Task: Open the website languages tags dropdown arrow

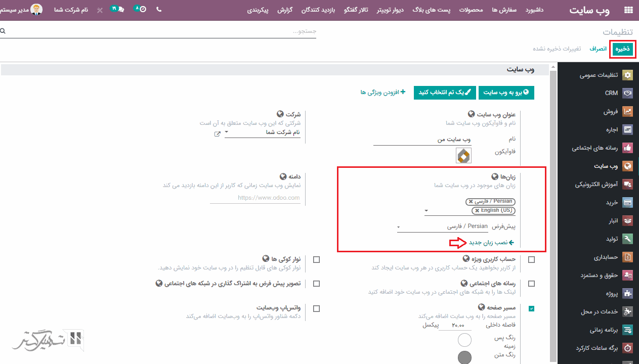Action: point(427,210)
